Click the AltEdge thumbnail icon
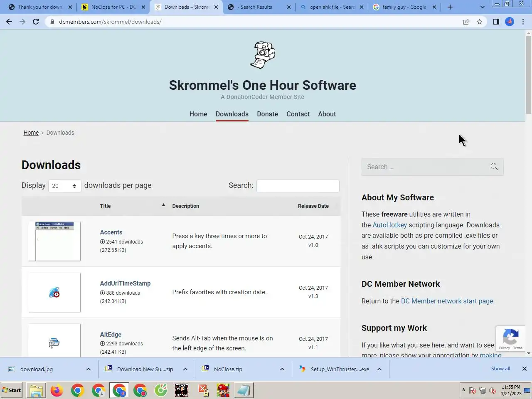532x399 pixels. pyautogui.click(x=54, y=341)
